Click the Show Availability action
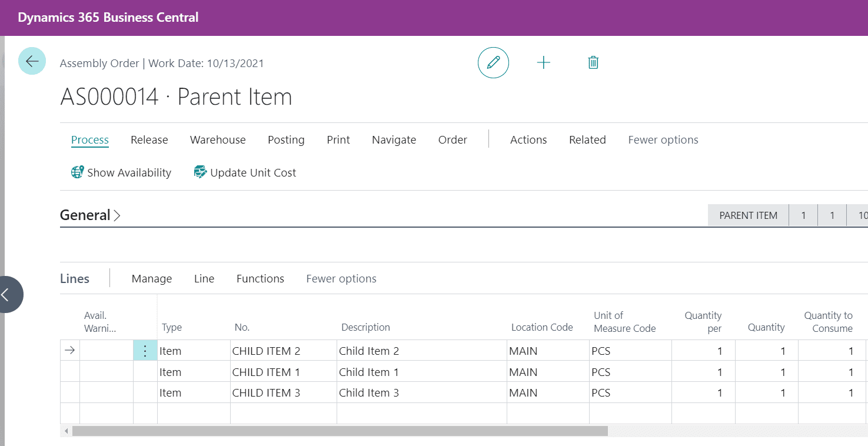Screen dimensions: 868x446 pos(121,172)
